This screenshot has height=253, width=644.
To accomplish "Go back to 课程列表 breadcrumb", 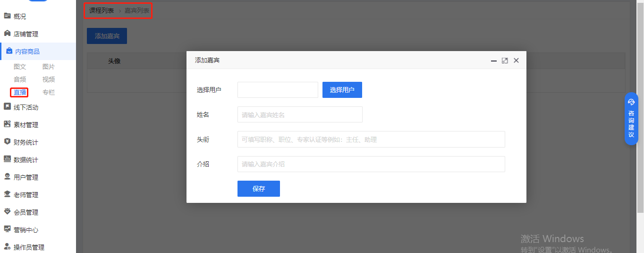I will pos(102,10).
